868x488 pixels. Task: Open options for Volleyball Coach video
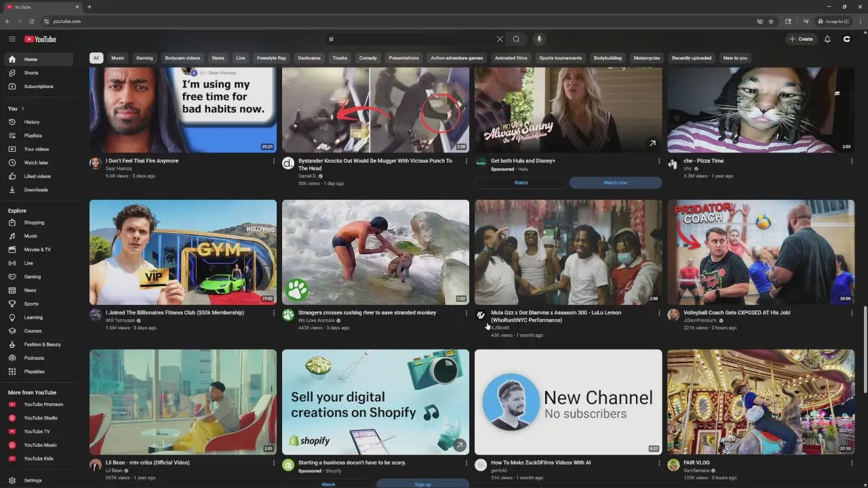[x=852, y=313]
